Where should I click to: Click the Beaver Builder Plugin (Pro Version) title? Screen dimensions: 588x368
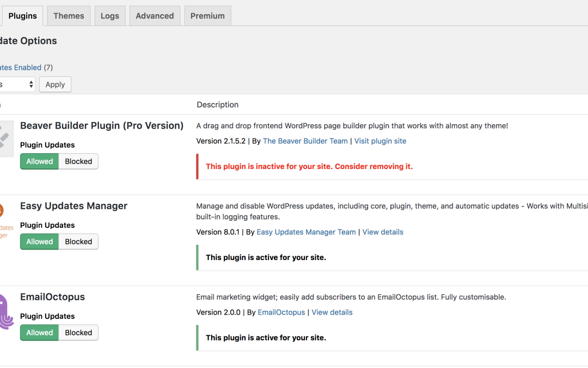tap(102, 126)
